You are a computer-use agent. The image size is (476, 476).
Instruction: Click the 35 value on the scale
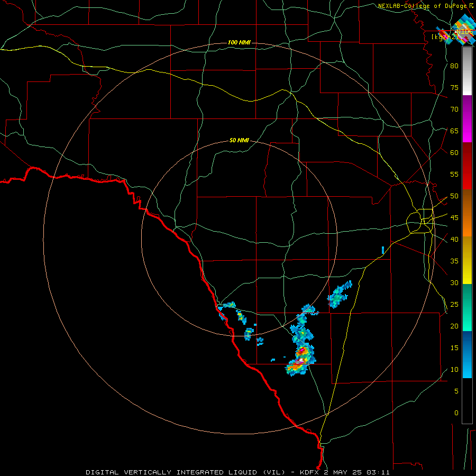(x=454, y=261)
